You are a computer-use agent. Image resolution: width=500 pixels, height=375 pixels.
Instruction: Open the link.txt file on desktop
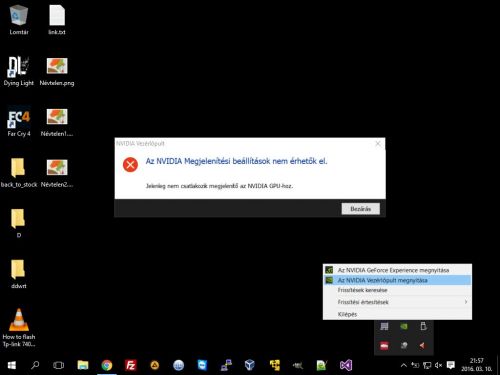coord(57,20)
